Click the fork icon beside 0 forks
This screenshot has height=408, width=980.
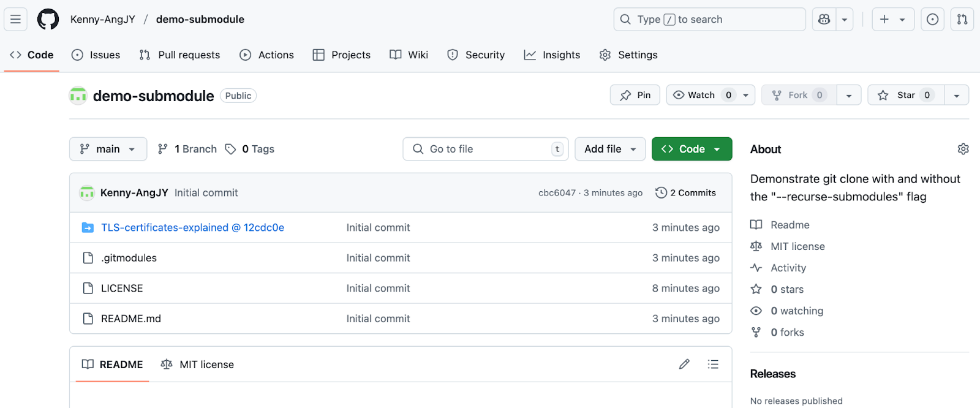point(756,332)
